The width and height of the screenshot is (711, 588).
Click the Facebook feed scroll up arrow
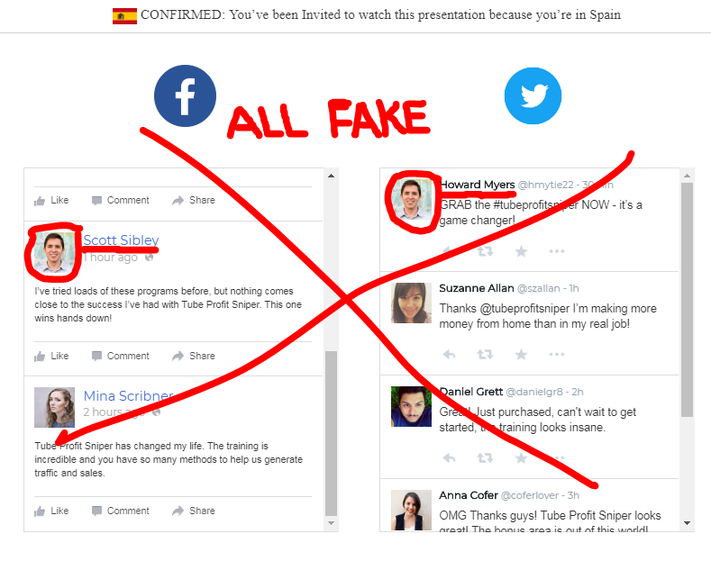pyautogui.click(x=331, y=176)
